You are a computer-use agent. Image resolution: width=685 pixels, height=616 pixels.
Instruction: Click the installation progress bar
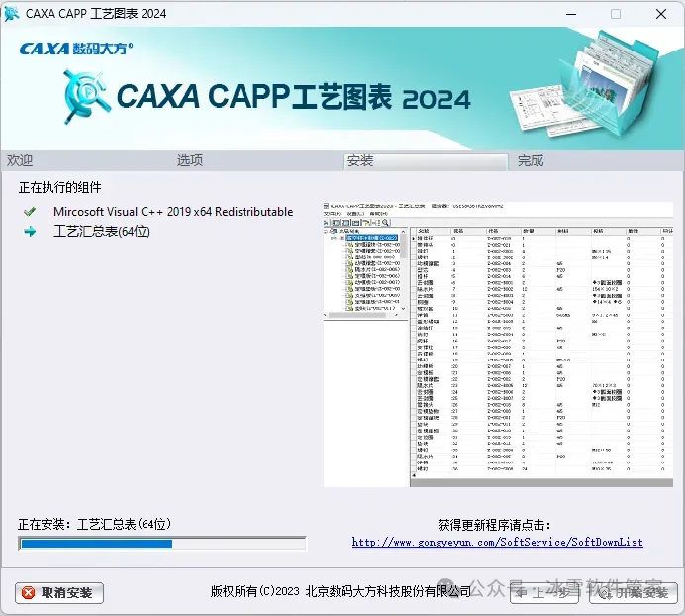pyautogui.click(x=162, y=544)
